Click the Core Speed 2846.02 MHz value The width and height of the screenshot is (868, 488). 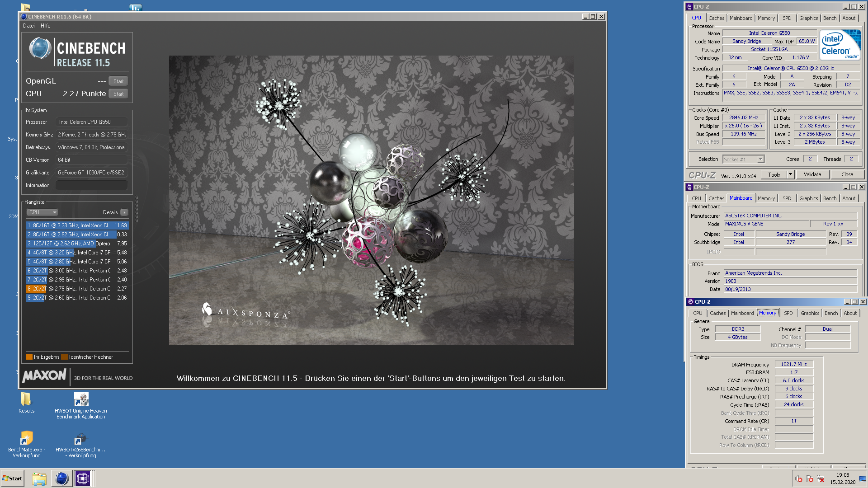pos(743,117)
